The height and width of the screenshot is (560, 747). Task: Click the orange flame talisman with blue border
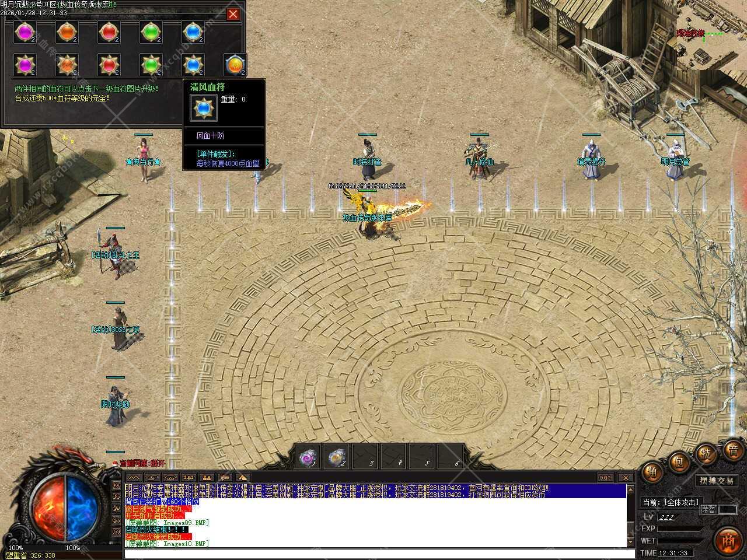(235, 65)
